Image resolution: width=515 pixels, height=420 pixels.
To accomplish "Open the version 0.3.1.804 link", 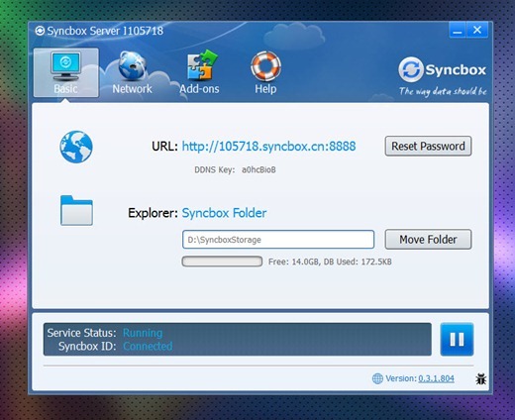I will point(436,378).
